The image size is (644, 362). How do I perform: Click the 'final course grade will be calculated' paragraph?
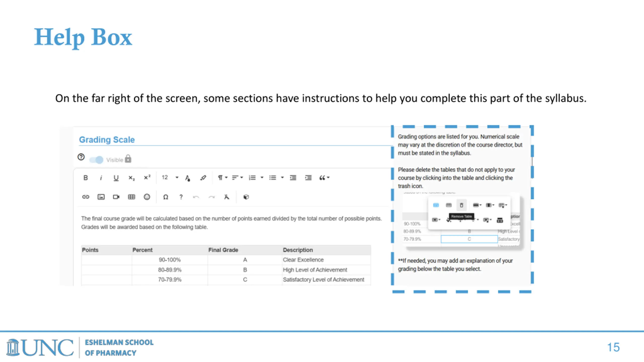(231, 223)
